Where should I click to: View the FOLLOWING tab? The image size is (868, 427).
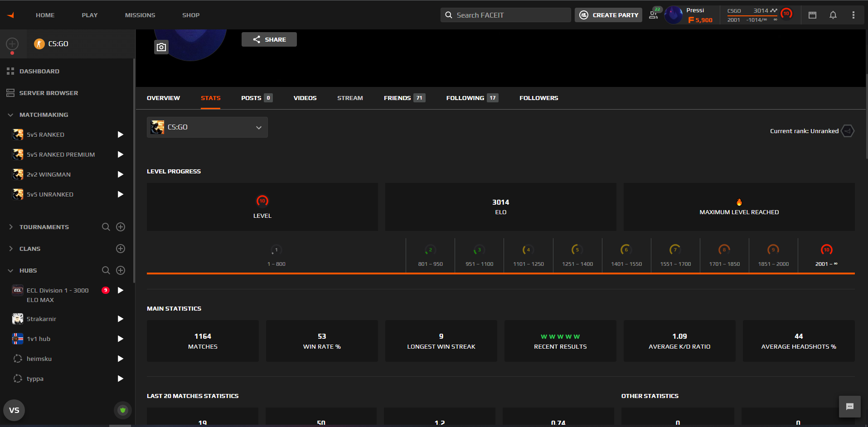pyautogui.click(x=472, y=98)
